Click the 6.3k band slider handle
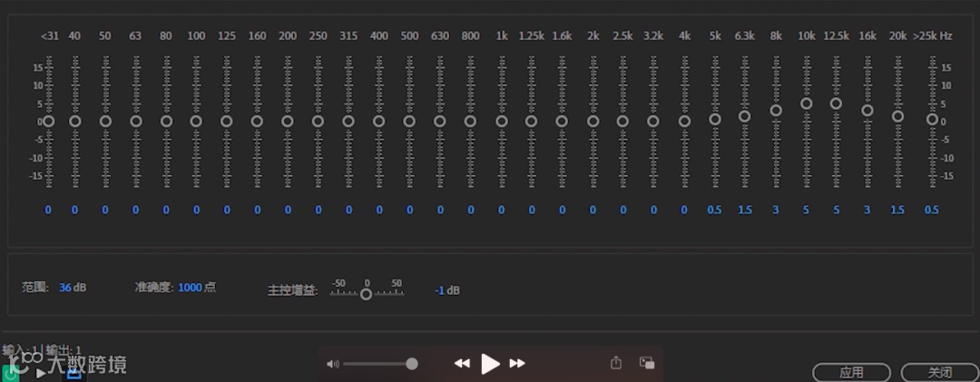 [744, 116]
